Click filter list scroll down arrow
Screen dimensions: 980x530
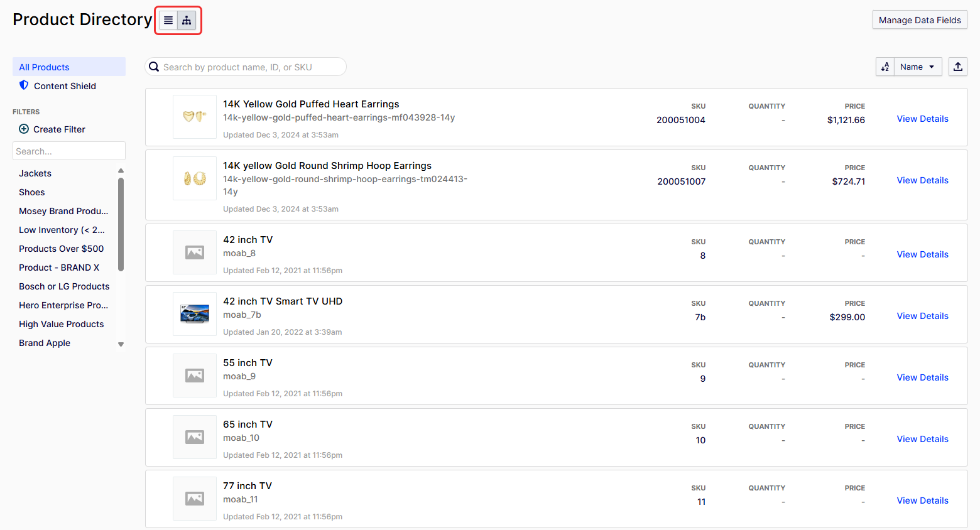121,344
